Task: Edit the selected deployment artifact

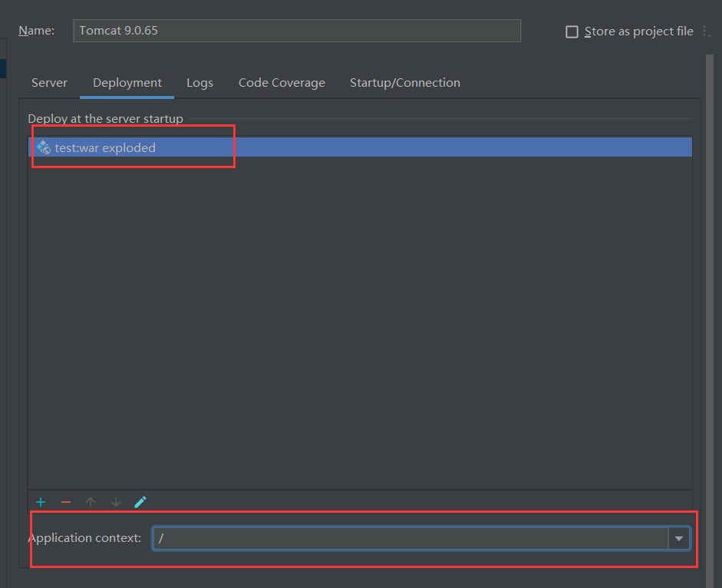Action: pyautogui.click(x=140, y=502)
